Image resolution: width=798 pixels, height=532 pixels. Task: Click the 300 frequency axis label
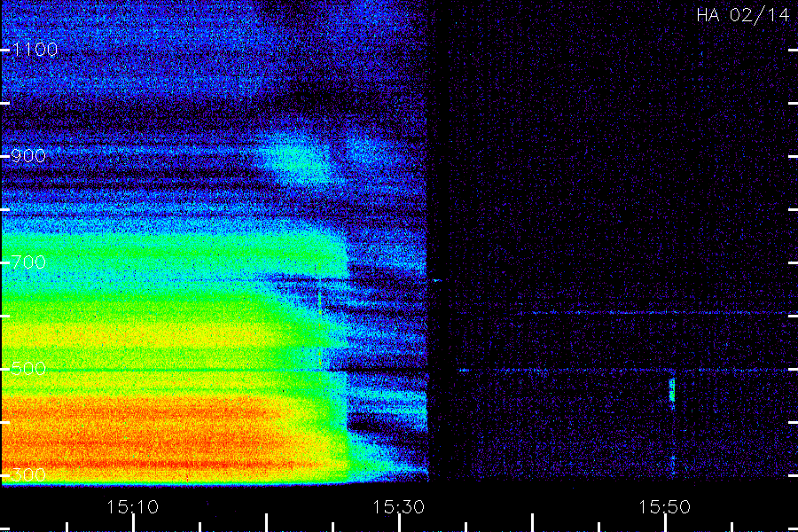click(28, 475)
